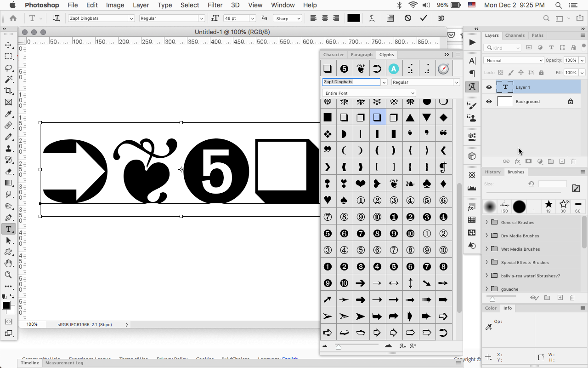Pick the Crop tool
The width and height of the screenshot is (588, 368).
coord(8,91)
